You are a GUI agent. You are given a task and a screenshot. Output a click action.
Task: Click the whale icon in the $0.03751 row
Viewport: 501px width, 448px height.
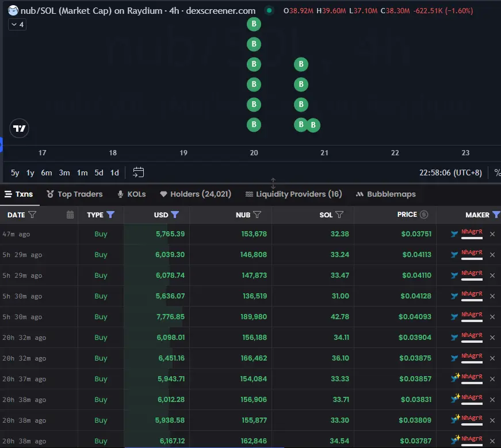[454, 234]
